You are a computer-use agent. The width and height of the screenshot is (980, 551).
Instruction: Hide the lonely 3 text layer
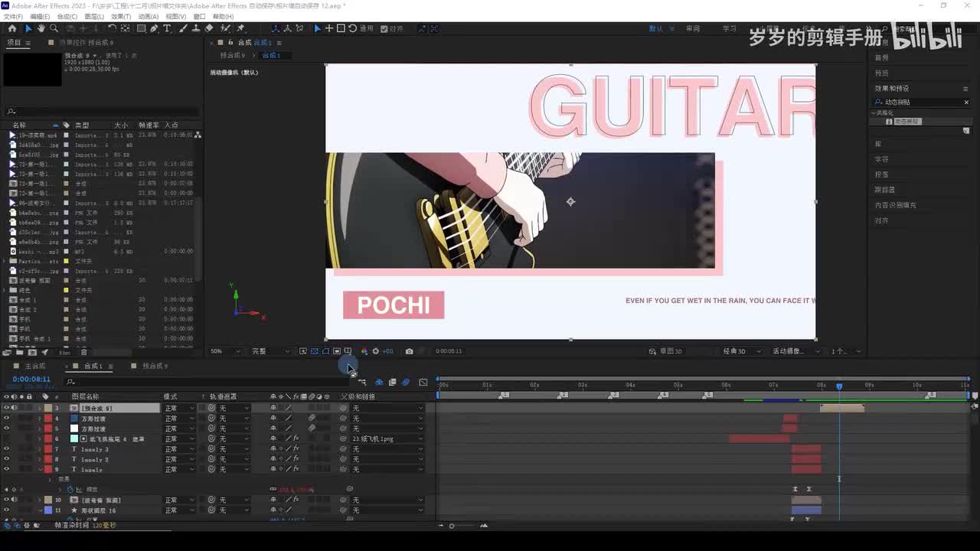point(7,449)
